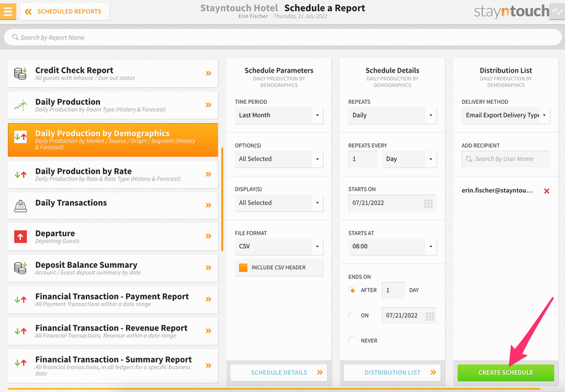Click the Repeats Every number field
The width and height of the screenshot is (565, 392).
click(x=363, y=159)
